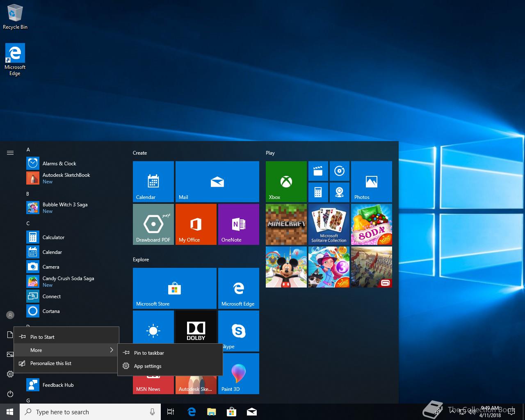Open App settings from submenu
This screenshot has width=525, height=420.
tap(170, 366)
